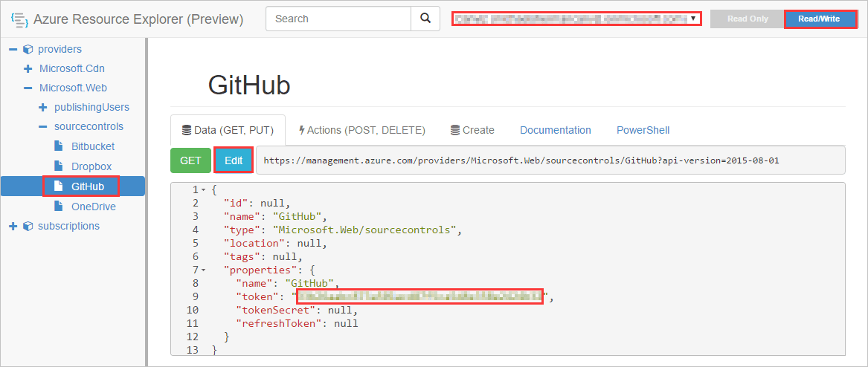868x367 pixels.
Task: Open the Data (GET, PUT) tab
Action: [x=228, y=131]
